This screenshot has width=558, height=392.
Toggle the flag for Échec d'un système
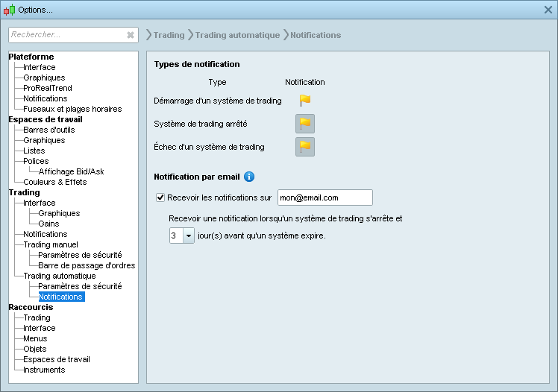(305, 147)
